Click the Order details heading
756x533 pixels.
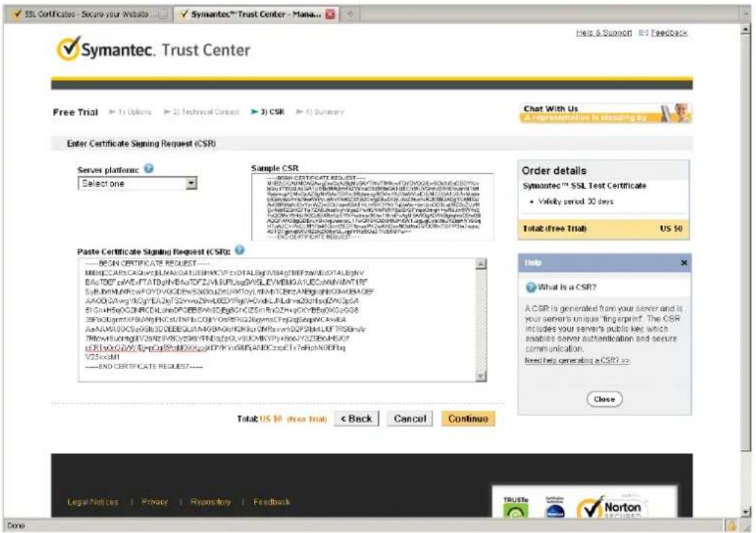tap(554, 171)
